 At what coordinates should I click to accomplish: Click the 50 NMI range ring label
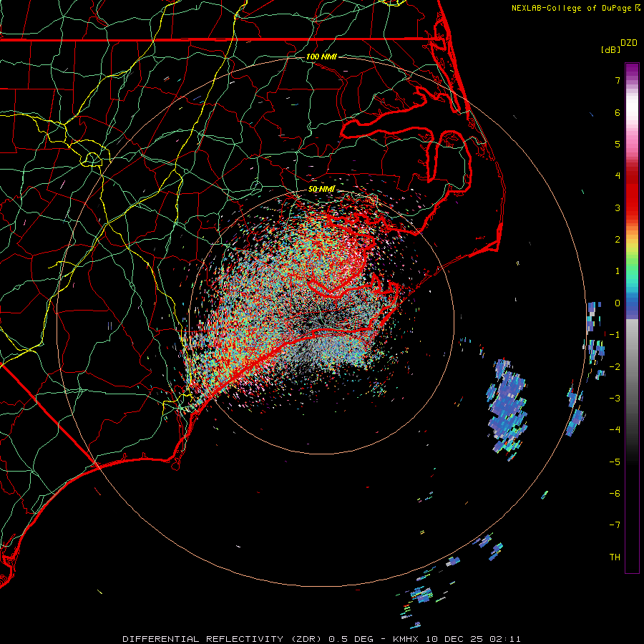[x=321, y=189]
